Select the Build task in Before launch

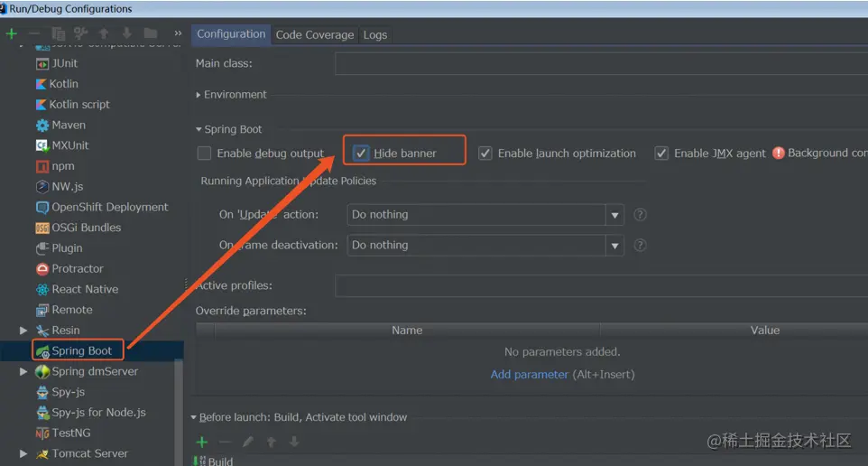220,461
